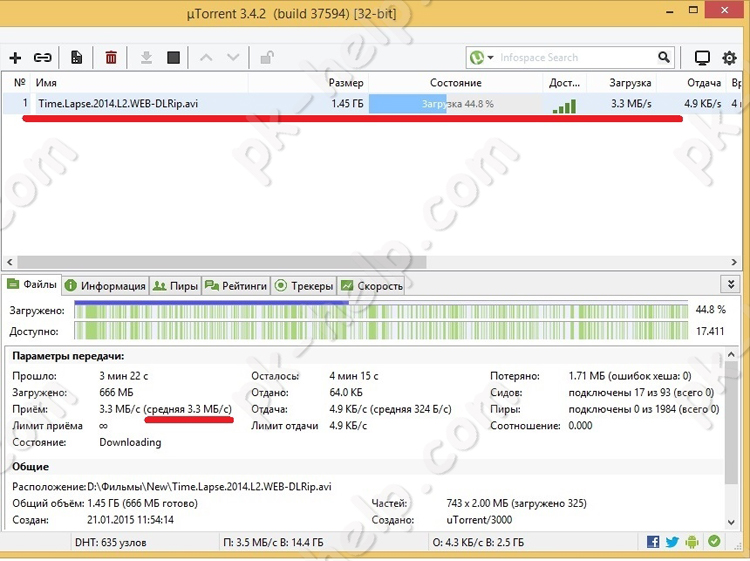
Task: Click the 1.45 ГБ size cell
Action: [x=347, y=104]
